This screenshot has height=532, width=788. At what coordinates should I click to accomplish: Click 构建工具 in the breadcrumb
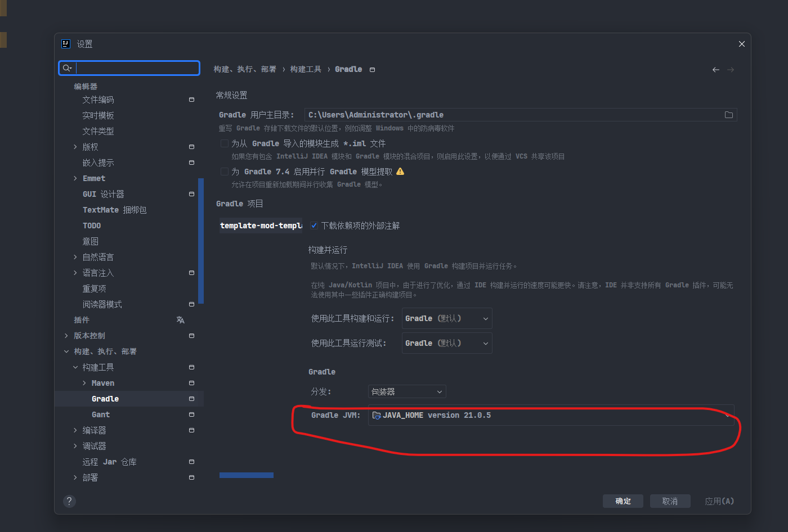(x=306, y=69)
